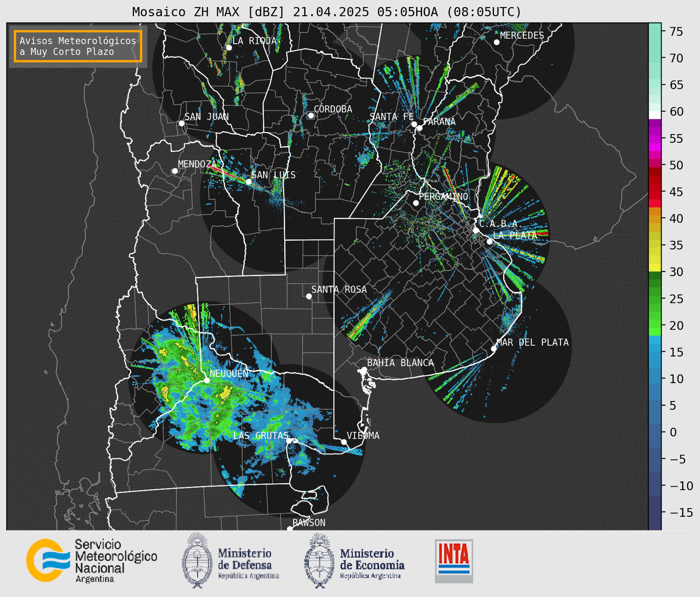This screenshot has width=700, height=597.
Task: Click the LA PLATA city marker
Action: pos(490,242)
